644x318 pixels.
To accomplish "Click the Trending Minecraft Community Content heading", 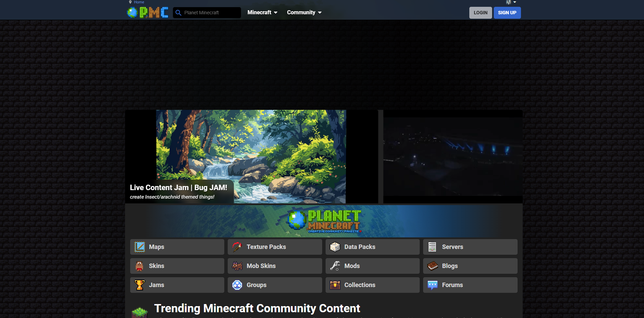I will 257,308.
